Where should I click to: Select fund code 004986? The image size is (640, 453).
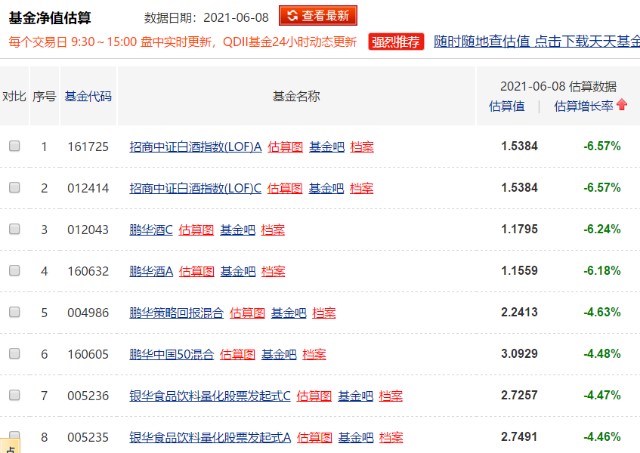88,313
